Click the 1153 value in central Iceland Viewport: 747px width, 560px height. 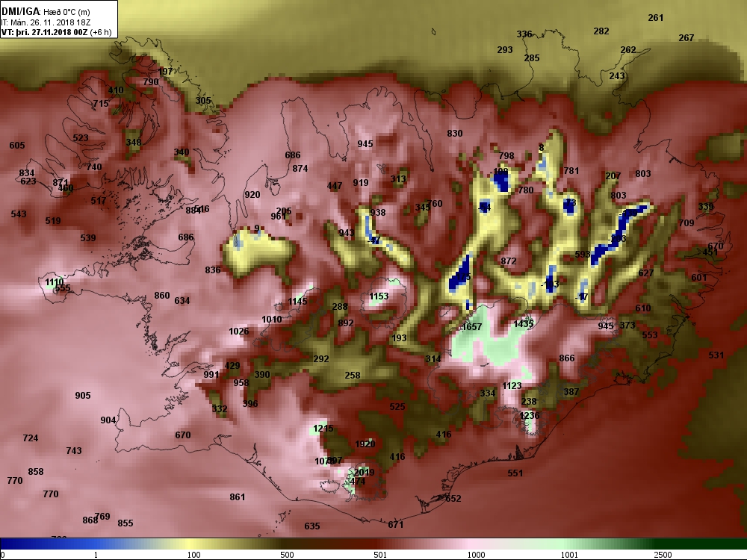pyautogui.click(x=379, y=296)
